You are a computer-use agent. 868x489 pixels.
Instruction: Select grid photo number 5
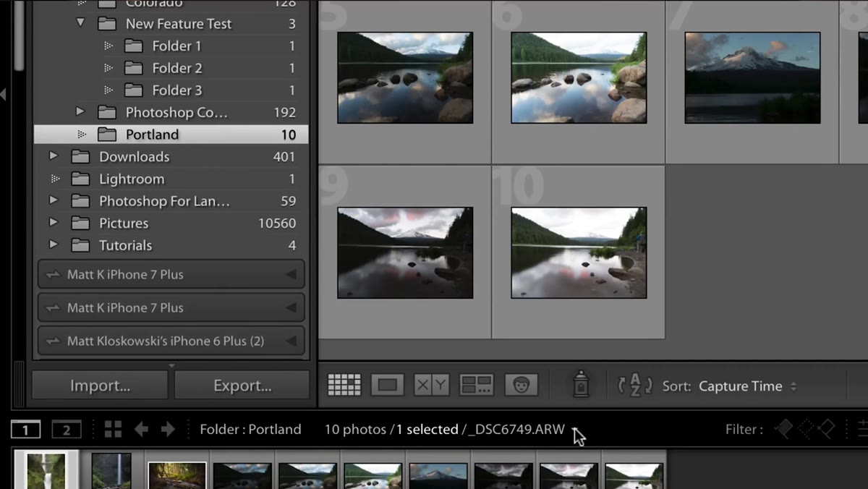tap(405, 77)
